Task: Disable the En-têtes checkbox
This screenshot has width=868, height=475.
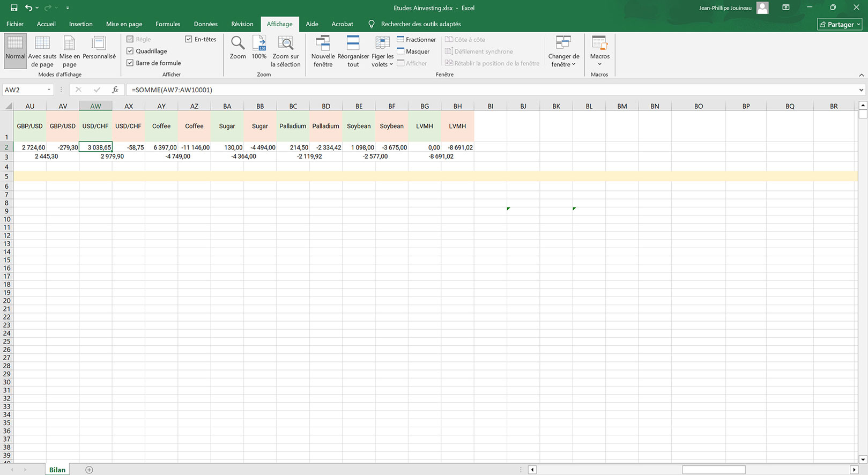Action: click(x=189, y=39)
